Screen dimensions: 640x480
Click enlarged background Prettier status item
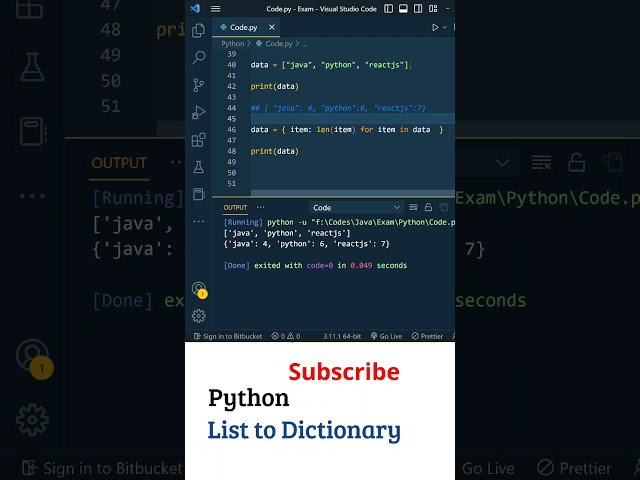tap(574, 468)
